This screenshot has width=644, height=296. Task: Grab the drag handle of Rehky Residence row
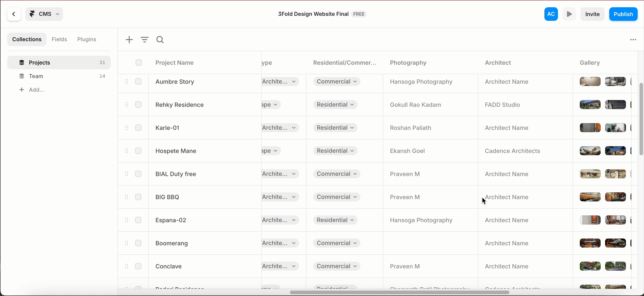pos(127,104)
